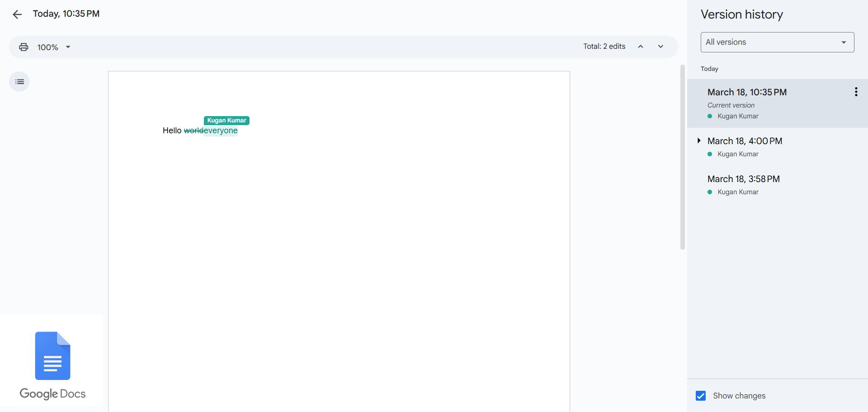Jump to next edit with down chevron
Screen dimensions: 868x412
click(x=660, y=46)
